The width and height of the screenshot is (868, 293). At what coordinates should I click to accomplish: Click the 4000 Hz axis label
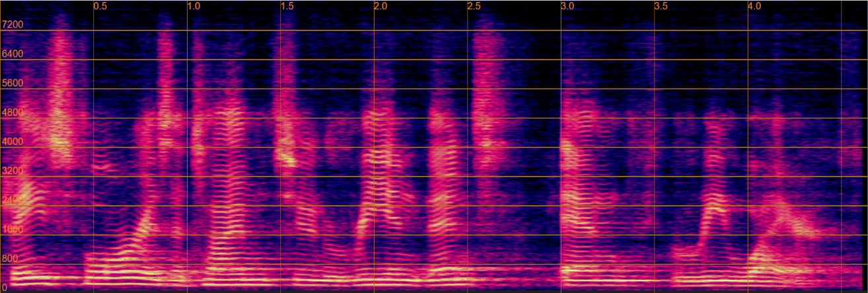click(13, 142)
